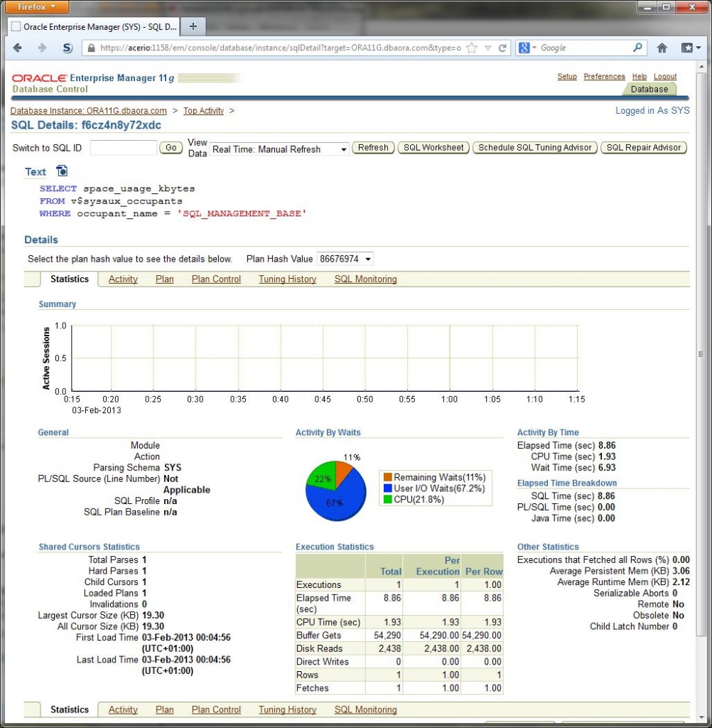Go back with the browser back arrow

(18, 48)
